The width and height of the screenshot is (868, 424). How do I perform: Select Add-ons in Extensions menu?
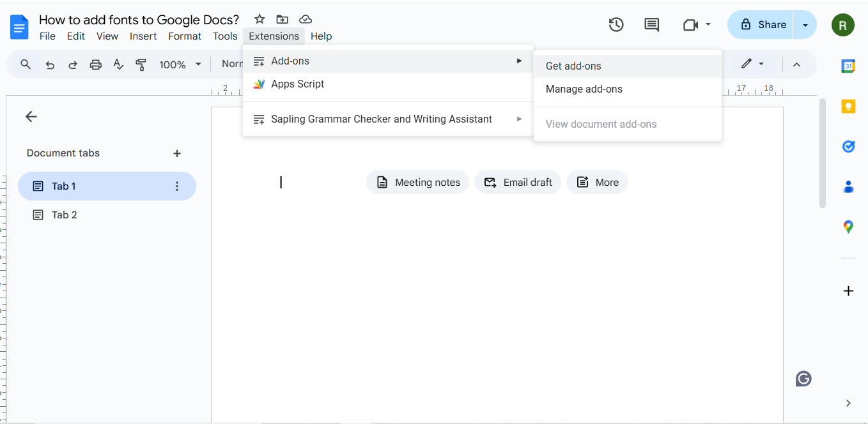[388, 61]
